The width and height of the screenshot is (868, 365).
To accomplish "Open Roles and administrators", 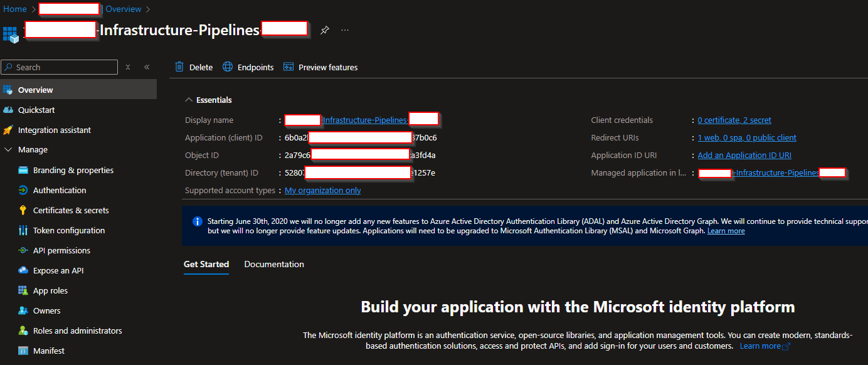I will (78, 331).
